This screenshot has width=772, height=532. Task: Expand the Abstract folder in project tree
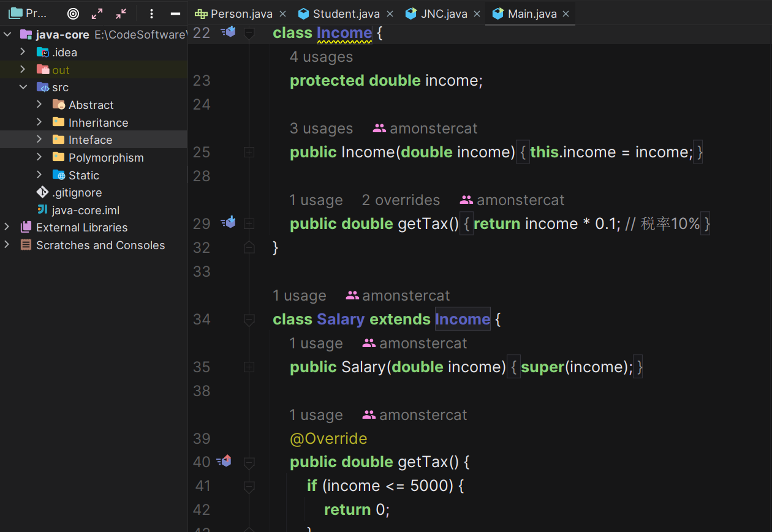39,105
